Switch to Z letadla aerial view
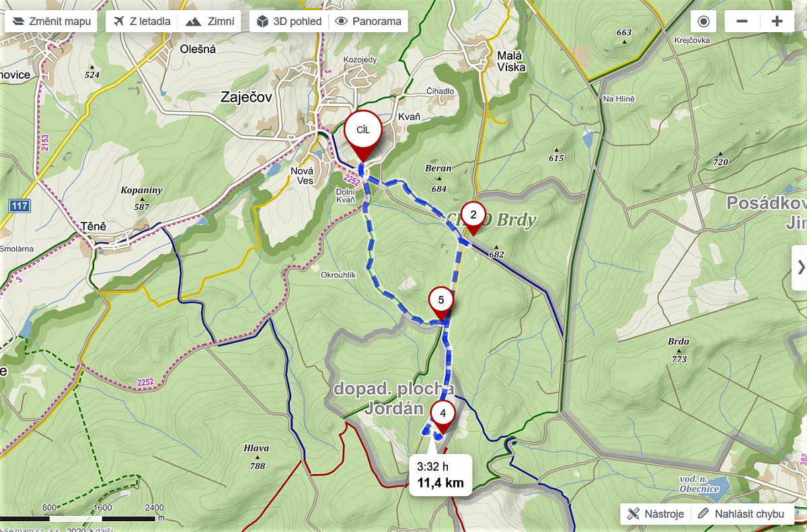 click(x=141, y=22)
